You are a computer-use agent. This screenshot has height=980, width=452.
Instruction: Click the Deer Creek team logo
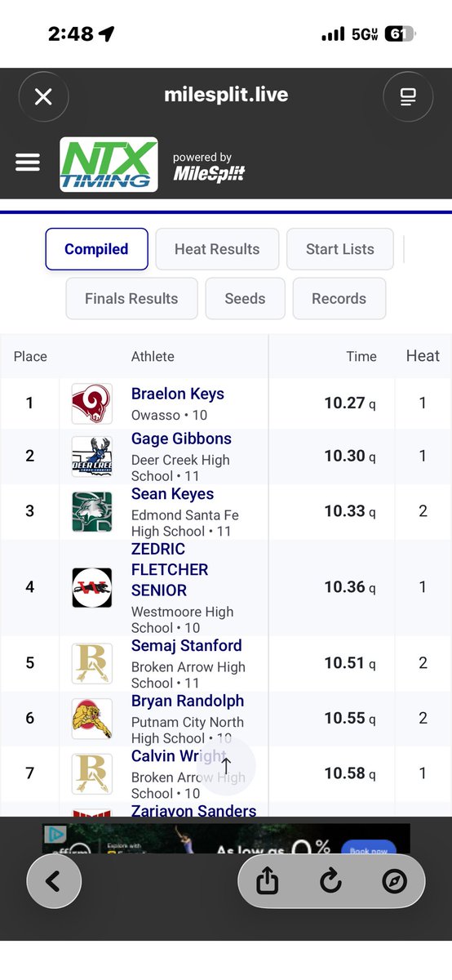tap(91, 457)
